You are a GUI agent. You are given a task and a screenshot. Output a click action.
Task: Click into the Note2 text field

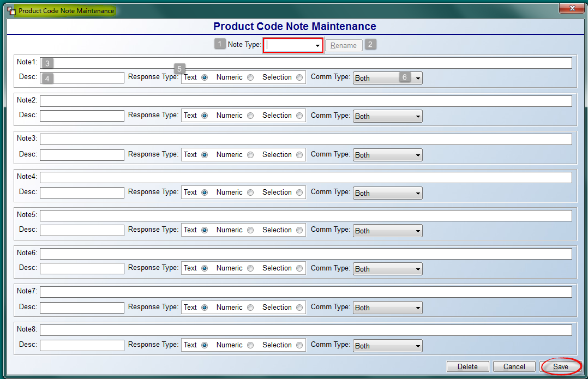[306, 101]
